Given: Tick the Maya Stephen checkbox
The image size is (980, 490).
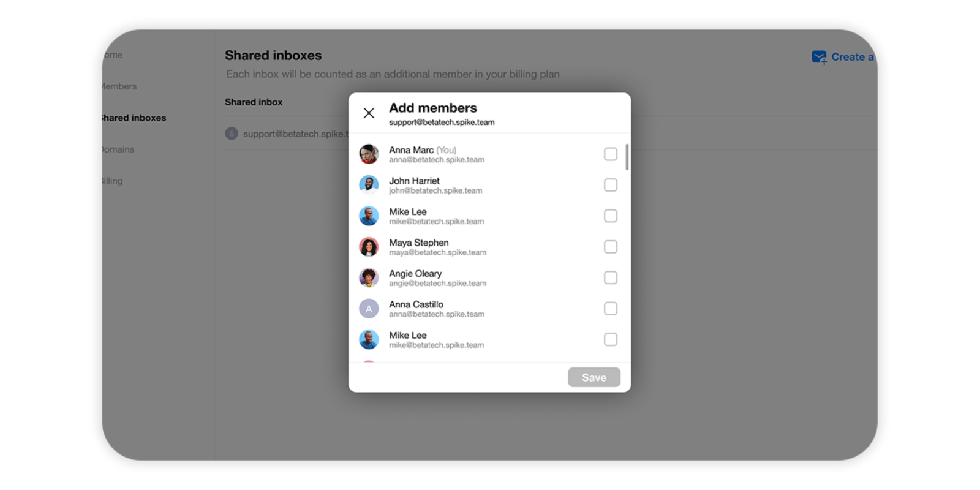Looking at the screenshot, I should 610,247.
